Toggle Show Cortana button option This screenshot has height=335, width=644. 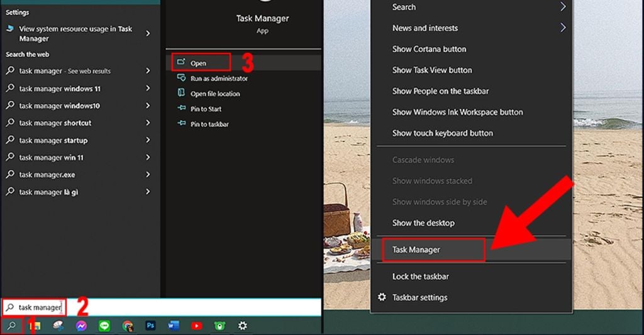429,49
